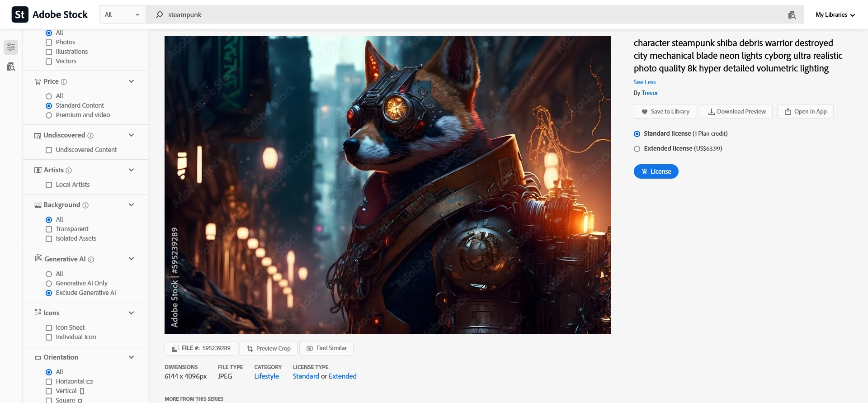Collapse the Background filter section
Screen dimensions: 868x403
(x=131, y=205)
